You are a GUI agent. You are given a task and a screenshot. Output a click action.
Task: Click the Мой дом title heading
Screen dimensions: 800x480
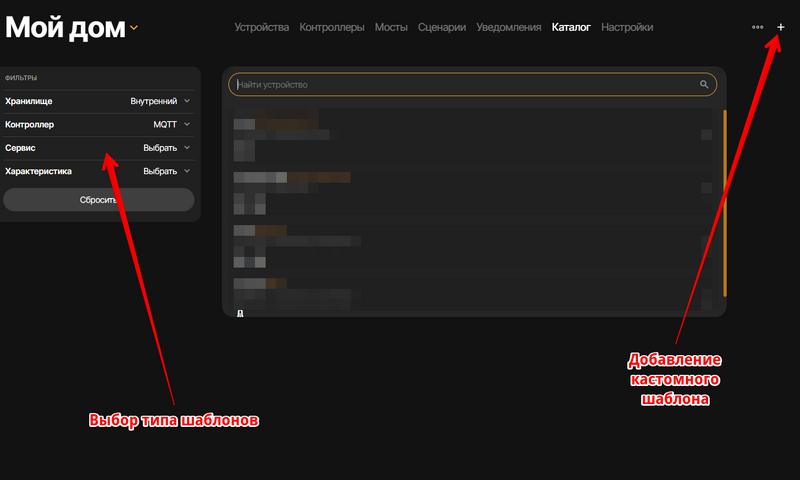(x=65, y=28)
